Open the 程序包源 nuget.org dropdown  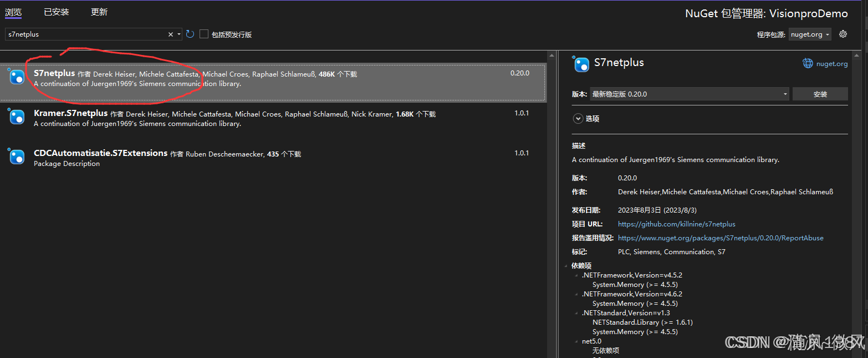(810, 34)
